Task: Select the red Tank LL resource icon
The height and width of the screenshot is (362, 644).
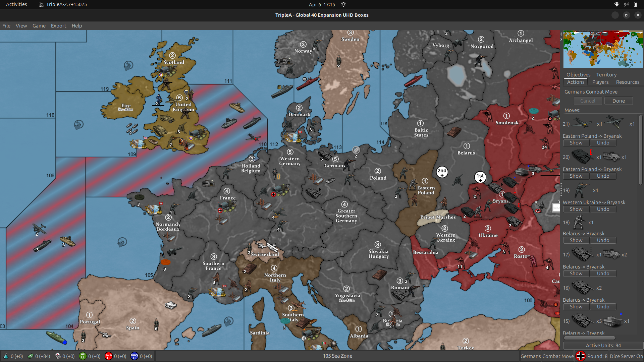Action: (108, 356)
